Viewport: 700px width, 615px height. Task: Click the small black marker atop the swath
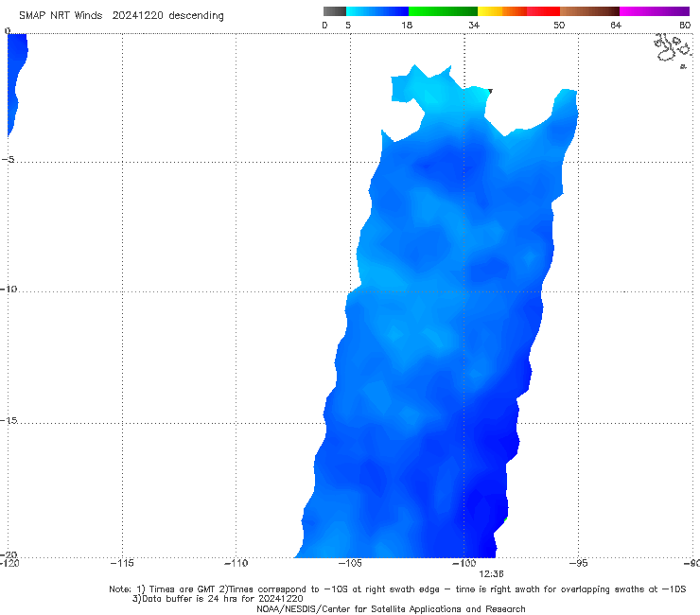pos(490,91)
